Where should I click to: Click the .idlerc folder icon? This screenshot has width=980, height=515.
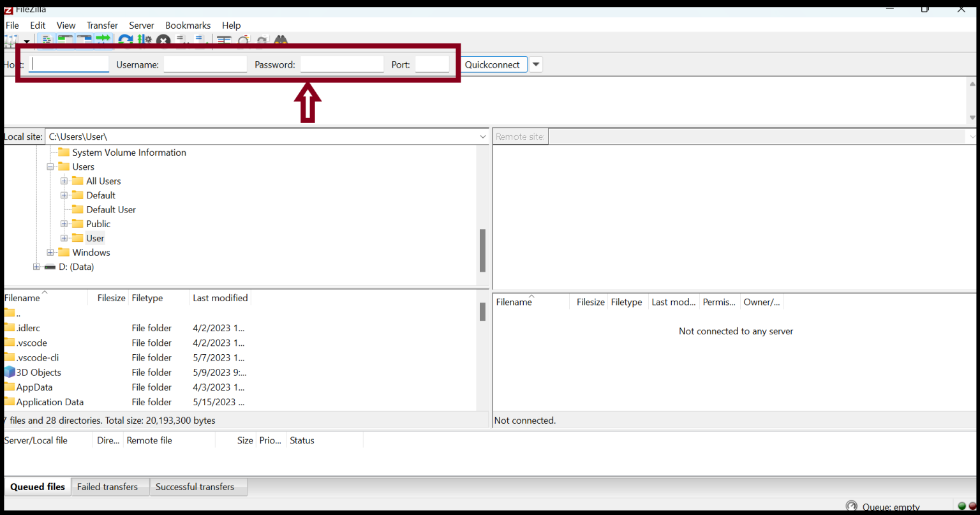click(9, 327)
